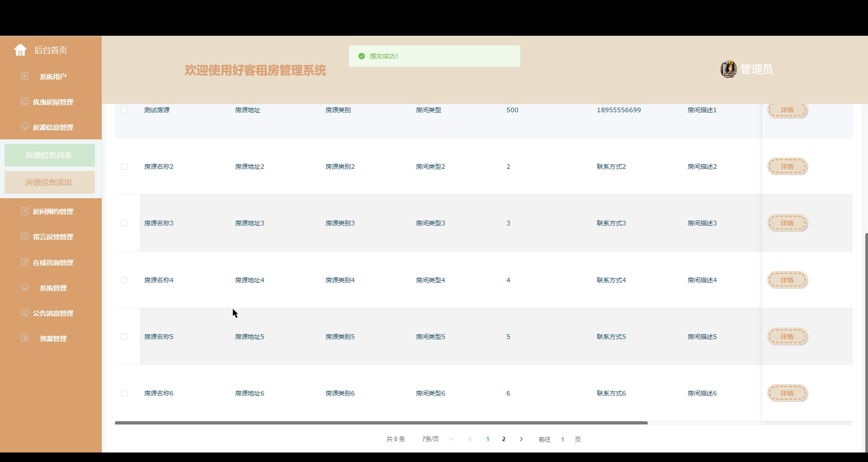Click the home icon beside 后台首页

coord(20,50)
